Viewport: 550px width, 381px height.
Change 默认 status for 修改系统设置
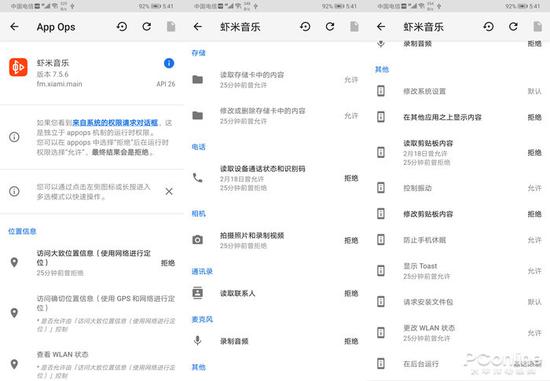click(x=534, y=91)
